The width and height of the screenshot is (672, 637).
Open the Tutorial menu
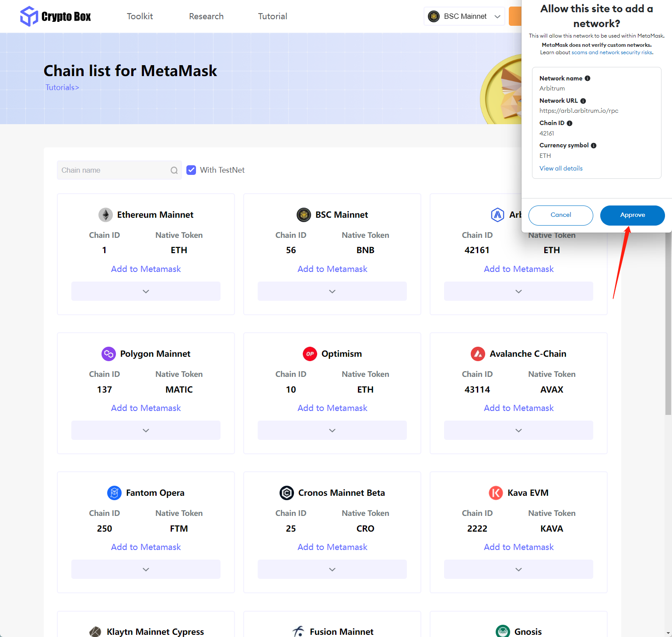coord(273,16)
